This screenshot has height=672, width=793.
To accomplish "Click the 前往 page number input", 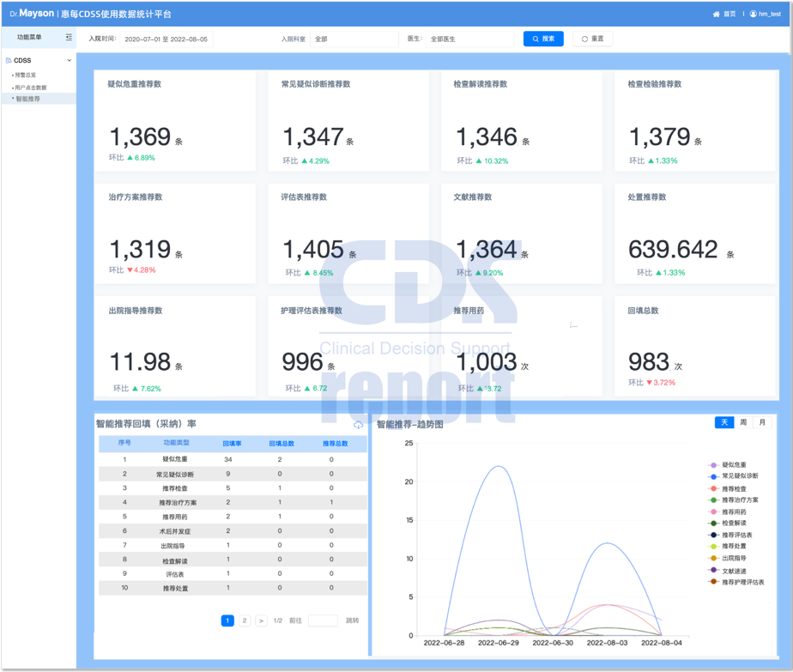I will (x=323, y=621).
